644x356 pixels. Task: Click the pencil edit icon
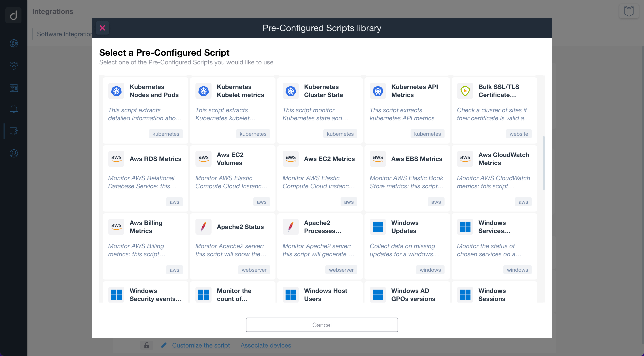[164, 345]
